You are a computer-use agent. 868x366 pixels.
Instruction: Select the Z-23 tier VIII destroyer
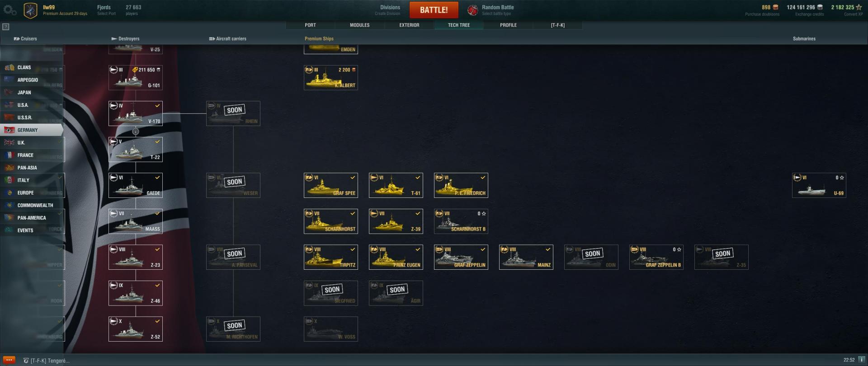click(x=136, y=257)
